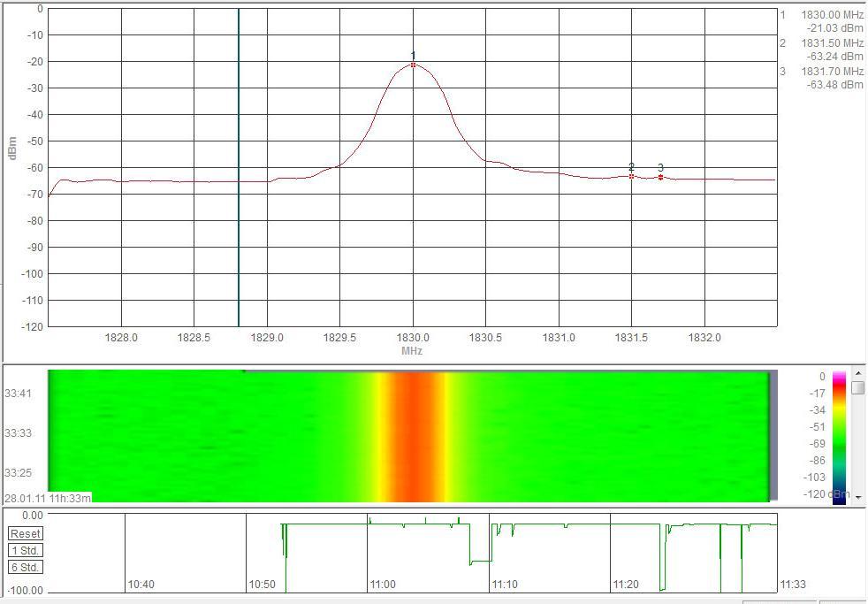Click the 33:33 waterfall time label
Screen dimensions: 868x604
pos(17,433)
